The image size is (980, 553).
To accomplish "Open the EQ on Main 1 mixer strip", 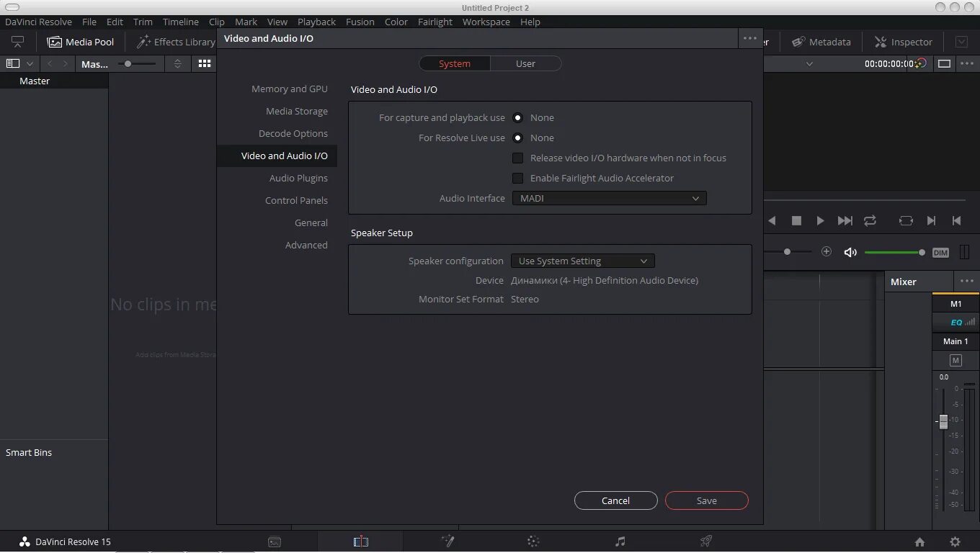I will pos(956,322).
